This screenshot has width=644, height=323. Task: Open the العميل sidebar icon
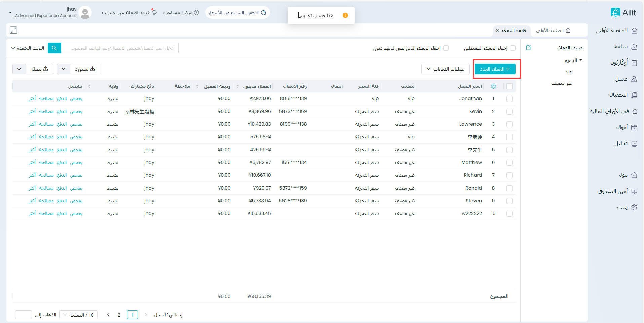tap(634, 79)
